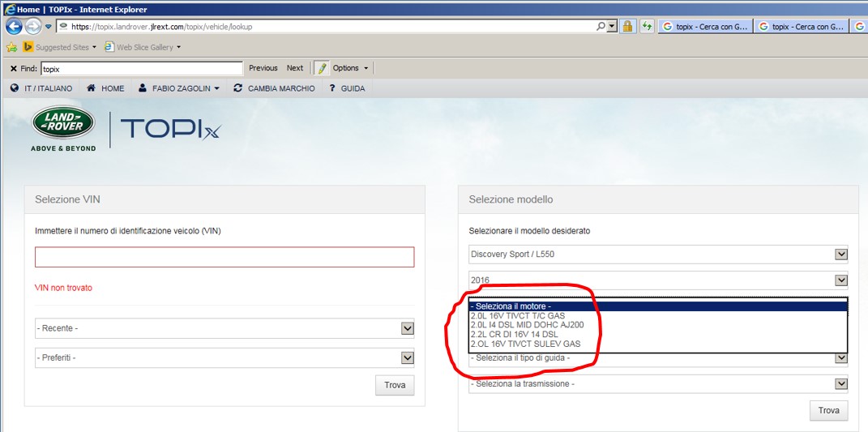Open GUIDA help menu item
Image resolution: width=868 pixels, height=432 pixels.
pyautogui.click(x=347, y=88)
